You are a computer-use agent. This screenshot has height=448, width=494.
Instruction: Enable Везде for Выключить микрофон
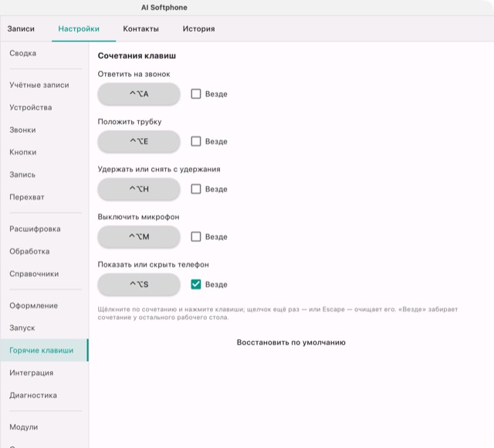[195, 237]
